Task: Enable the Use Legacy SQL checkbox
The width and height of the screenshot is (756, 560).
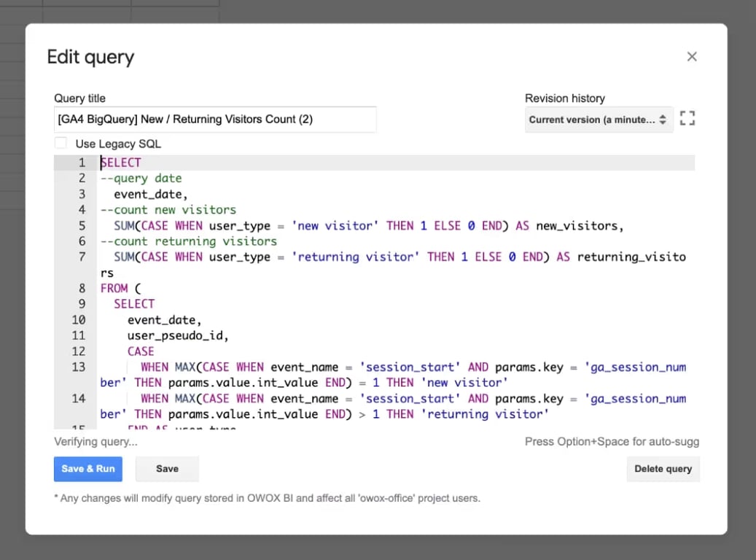Action: (61, 143)
